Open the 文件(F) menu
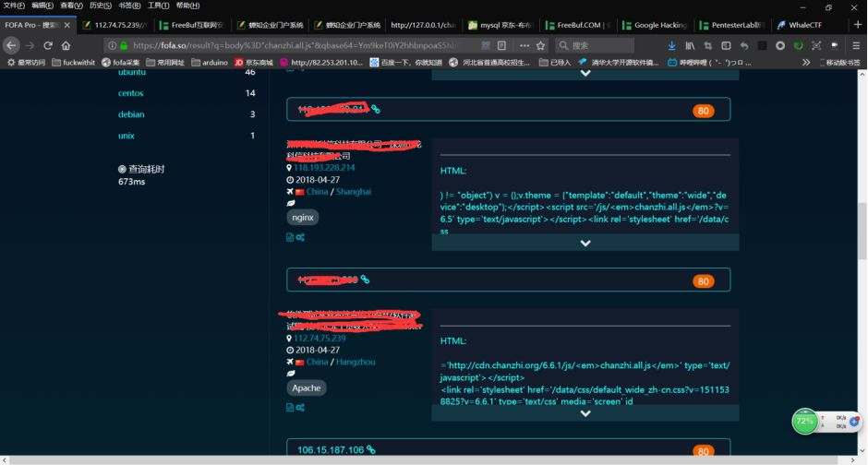The width and height of the screenshot is (868, 465). [14, 6]
